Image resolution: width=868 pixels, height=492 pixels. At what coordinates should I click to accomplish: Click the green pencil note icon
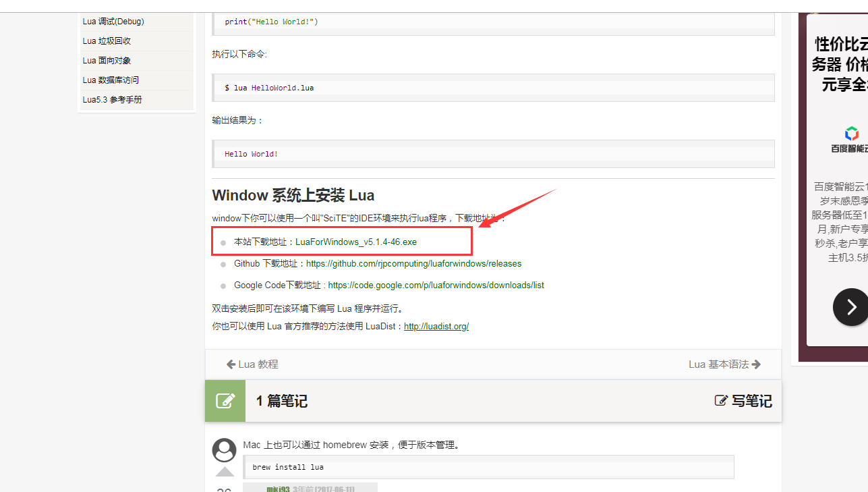(225, 400)
